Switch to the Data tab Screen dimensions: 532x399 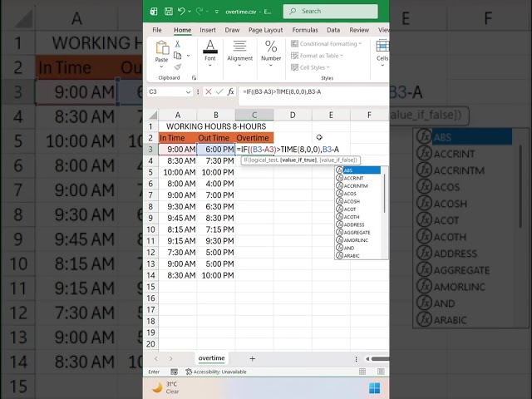pyautogui.click(x=333, y=30)
